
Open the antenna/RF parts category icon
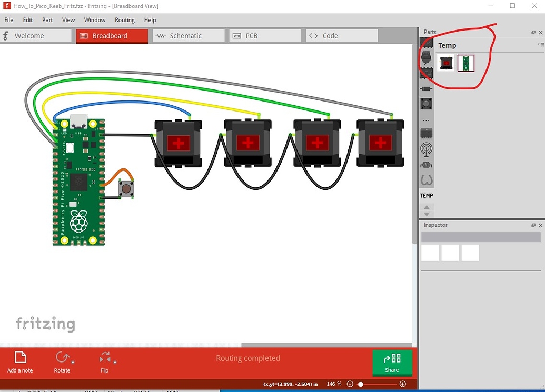click(x=427, y=149)
